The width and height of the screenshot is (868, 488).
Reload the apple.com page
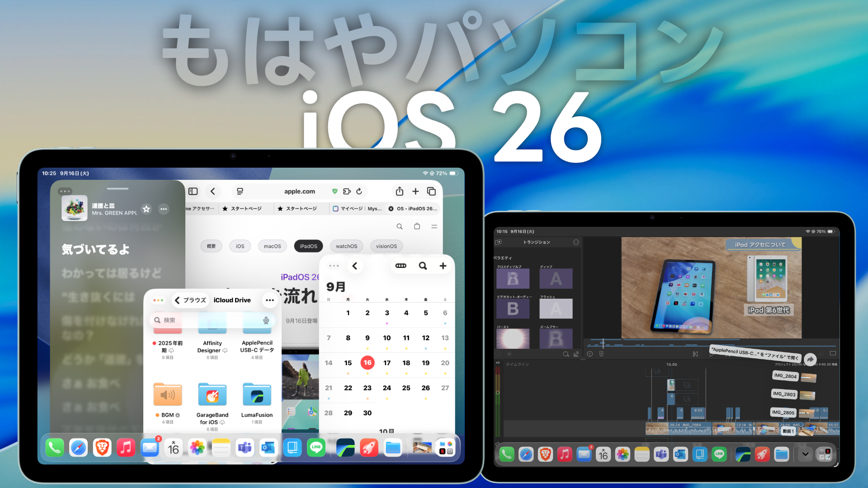click(359, 191)
